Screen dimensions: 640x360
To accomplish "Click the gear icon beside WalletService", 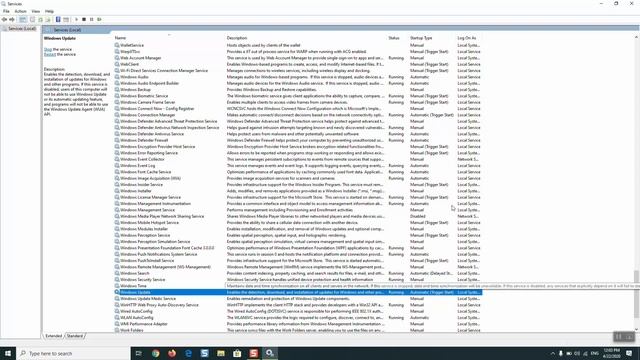I will (117, 45).
